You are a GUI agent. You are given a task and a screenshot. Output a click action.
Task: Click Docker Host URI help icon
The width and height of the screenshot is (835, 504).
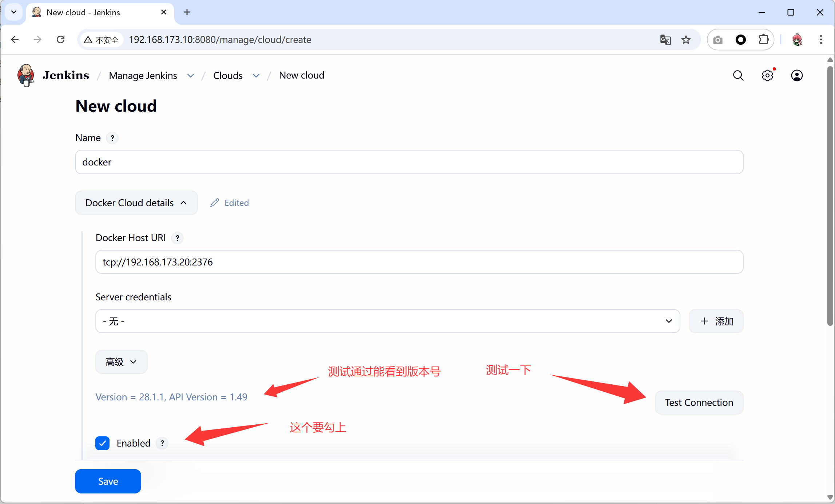178,238
